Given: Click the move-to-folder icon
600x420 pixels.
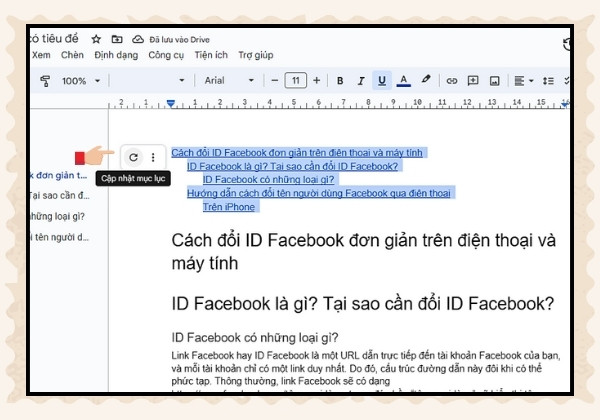Looking at the screenshot, I should pyautogui.click(x=117, y=39).
